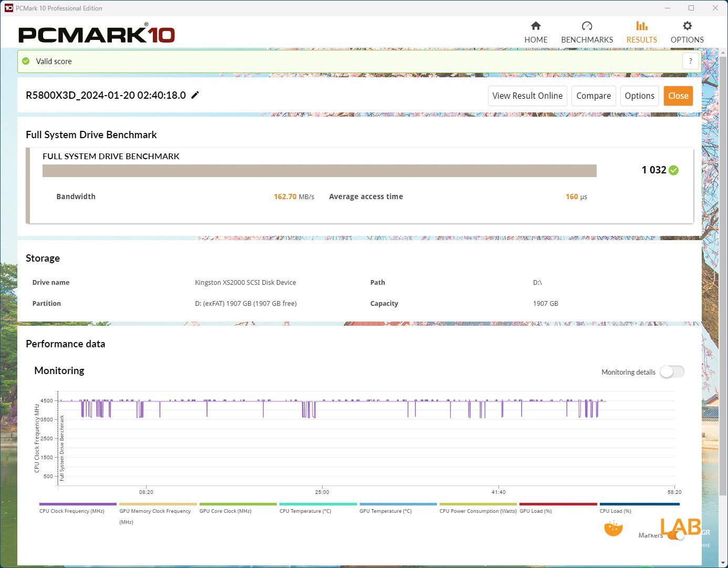This screenshot has height=568, width=728.
Task: Click the D:\ path value
Action: [537, 282]
